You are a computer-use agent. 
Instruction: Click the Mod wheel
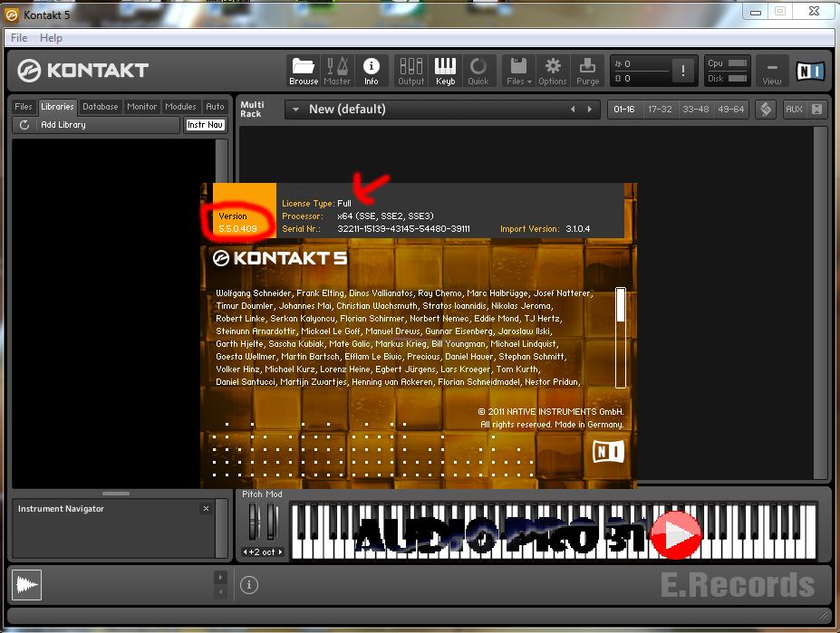point(273,523)
